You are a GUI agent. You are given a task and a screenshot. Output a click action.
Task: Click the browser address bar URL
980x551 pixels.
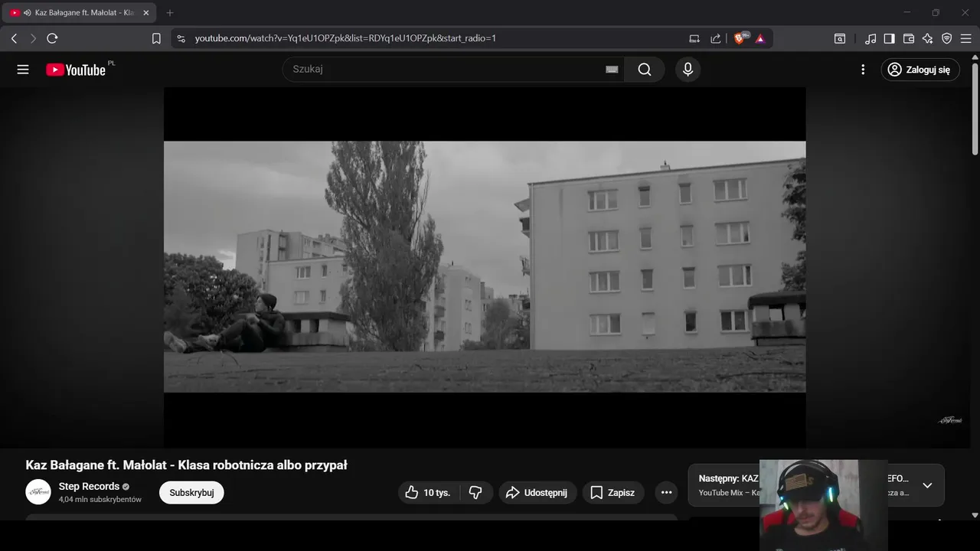tap(345, 38)
